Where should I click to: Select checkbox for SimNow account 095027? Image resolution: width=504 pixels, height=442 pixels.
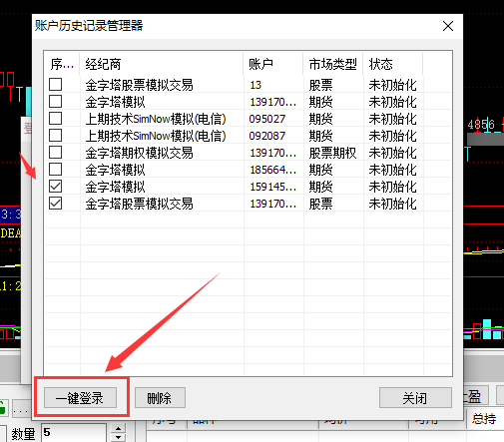pos(55,119)
